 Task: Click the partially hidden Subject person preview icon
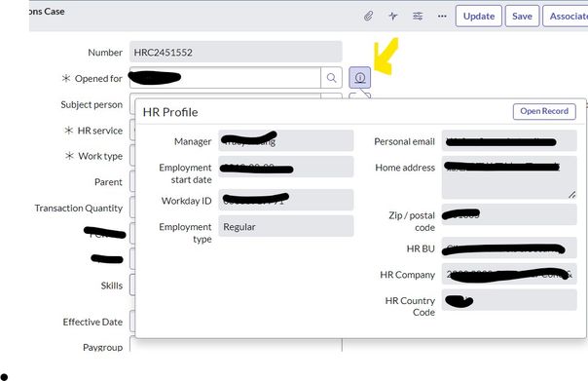360,95
